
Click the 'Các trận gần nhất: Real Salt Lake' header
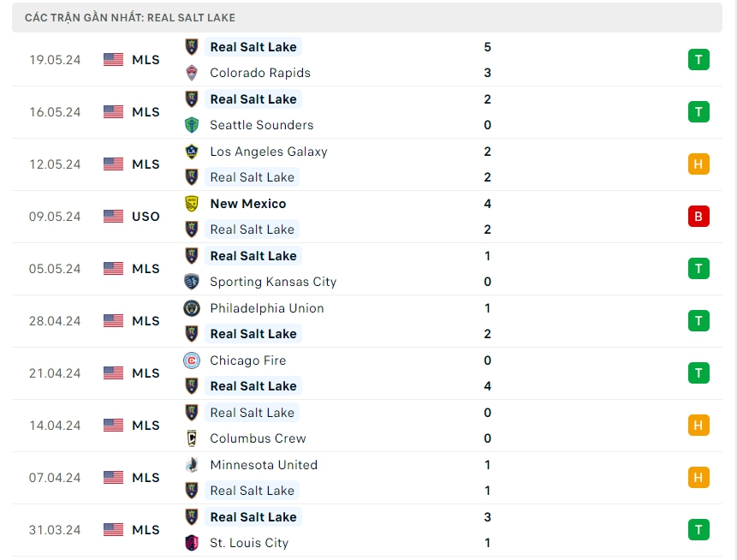tap(130, 17)
